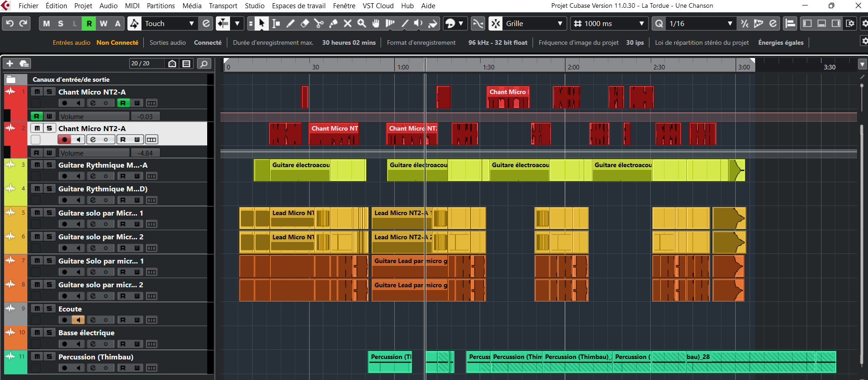Click the 96 kHz - 32 bit float format
The image size is (868, 380).
coord(497,42)
